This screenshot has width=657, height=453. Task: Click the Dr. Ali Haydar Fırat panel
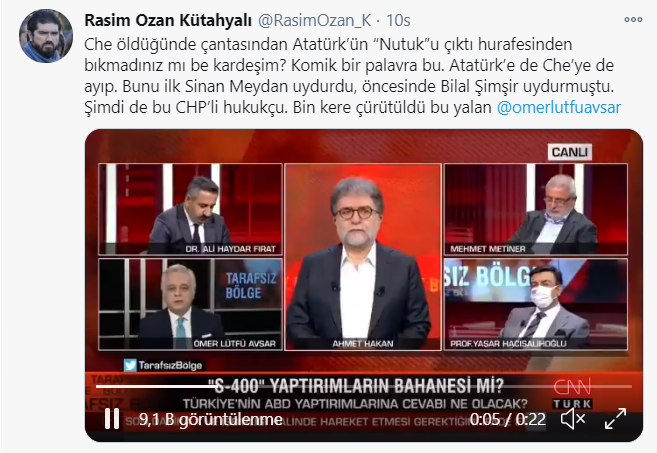(190, 209)
